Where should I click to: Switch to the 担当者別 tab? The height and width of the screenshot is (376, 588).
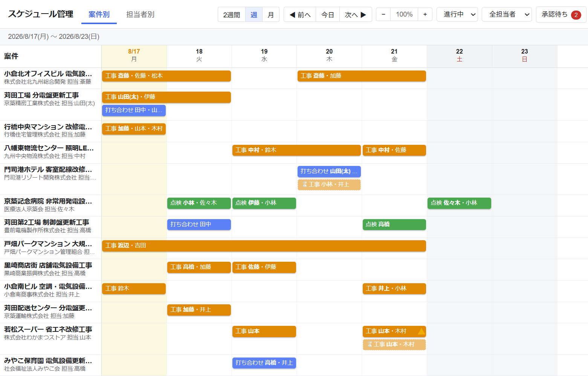pos(140,14)
